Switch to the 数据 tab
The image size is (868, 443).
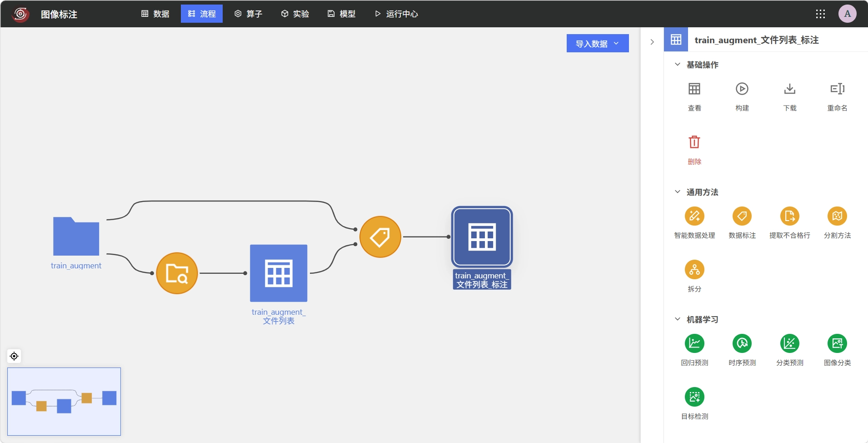click(x=155, y=14)
